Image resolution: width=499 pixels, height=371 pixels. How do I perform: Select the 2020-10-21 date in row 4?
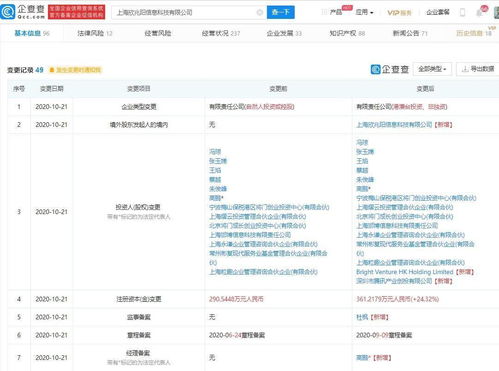pos(52,299)
